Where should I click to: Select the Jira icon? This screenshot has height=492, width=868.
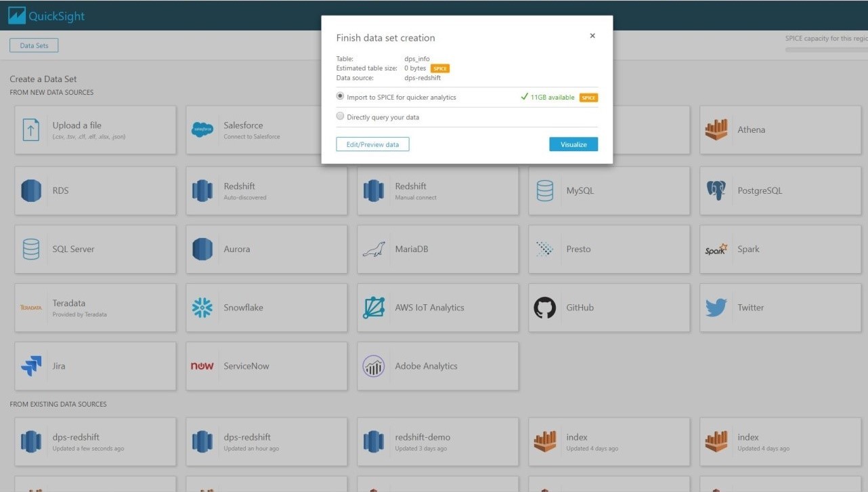click(x=31, y=366)
